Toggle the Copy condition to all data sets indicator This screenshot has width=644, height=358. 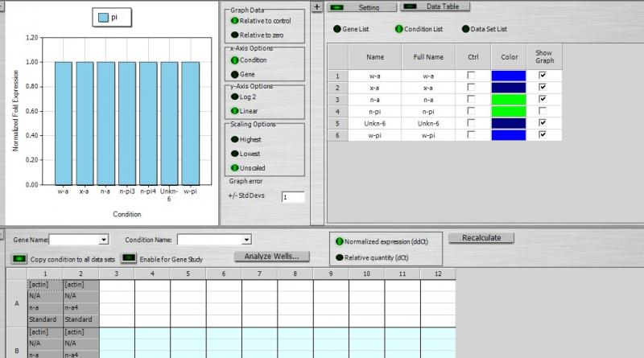pyautogui.click(x=19, y=259)
